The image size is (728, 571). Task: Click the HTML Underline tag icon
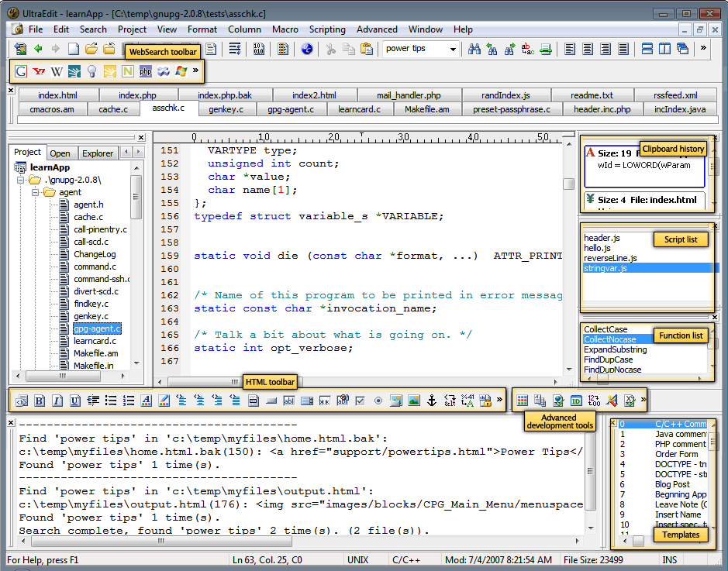click(x=74, y=401)
